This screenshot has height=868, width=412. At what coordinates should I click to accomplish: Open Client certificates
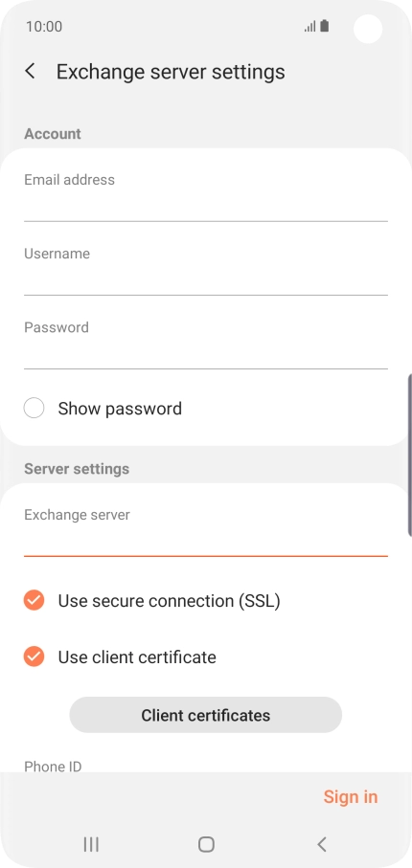click(206, 715)
